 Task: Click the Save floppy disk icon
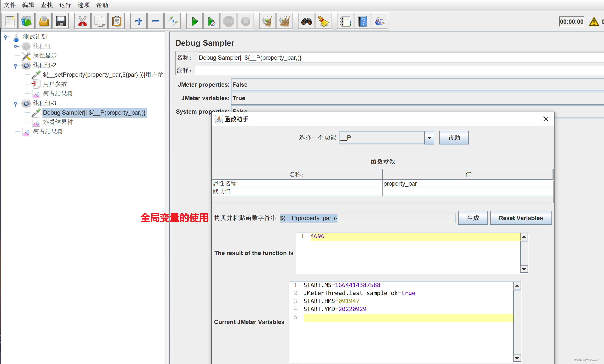(x=61, y=21)
